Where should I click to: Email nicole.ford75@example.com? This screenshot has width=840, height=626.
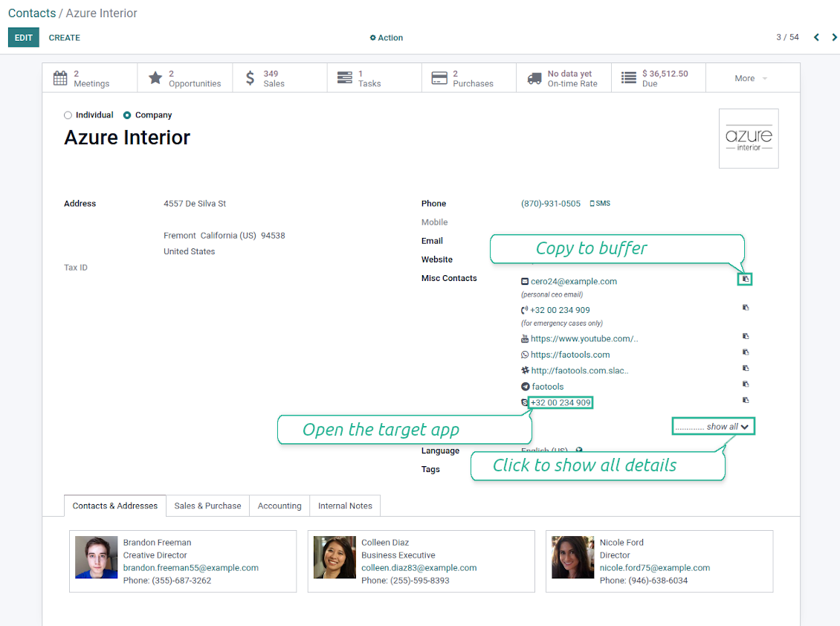655,567
